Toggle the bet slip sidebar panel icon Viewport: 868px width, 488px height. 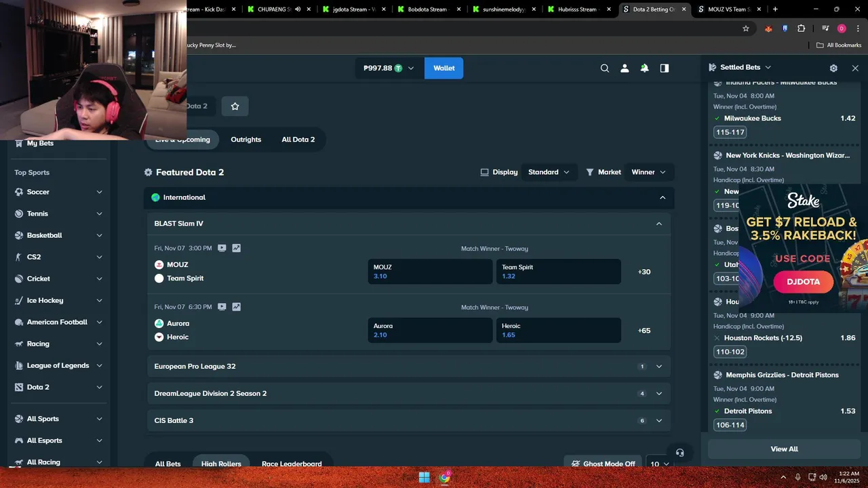(665, 68)
